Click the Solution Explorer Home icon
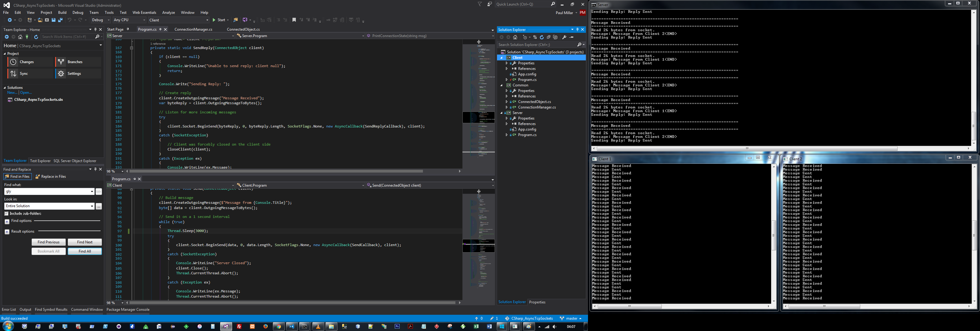The width and height of the screenshot is (980, 331). (x=515, y=37)
